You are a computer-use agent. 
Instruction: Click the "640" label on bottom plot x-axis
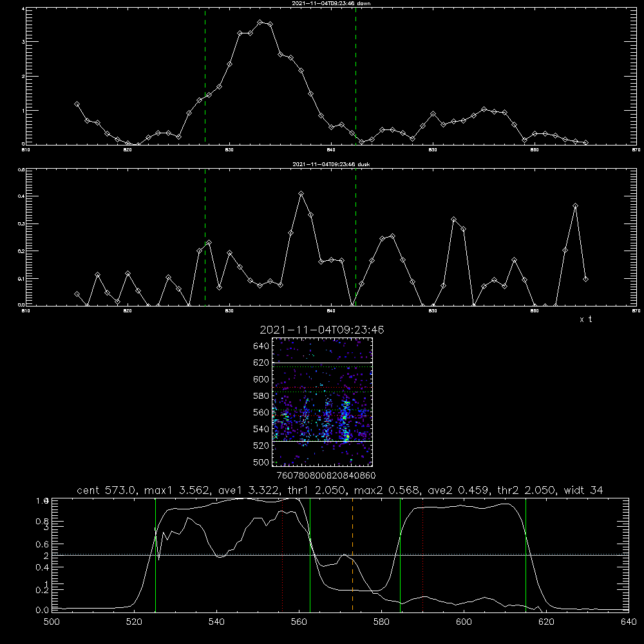coord(629,622)
